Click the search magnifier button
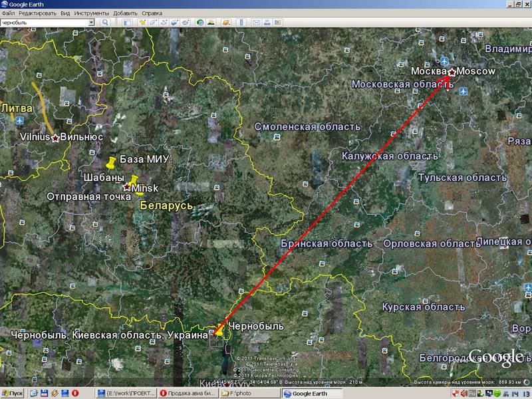Image resolution: width=532 pixels, height=399 pixels. 105,22
